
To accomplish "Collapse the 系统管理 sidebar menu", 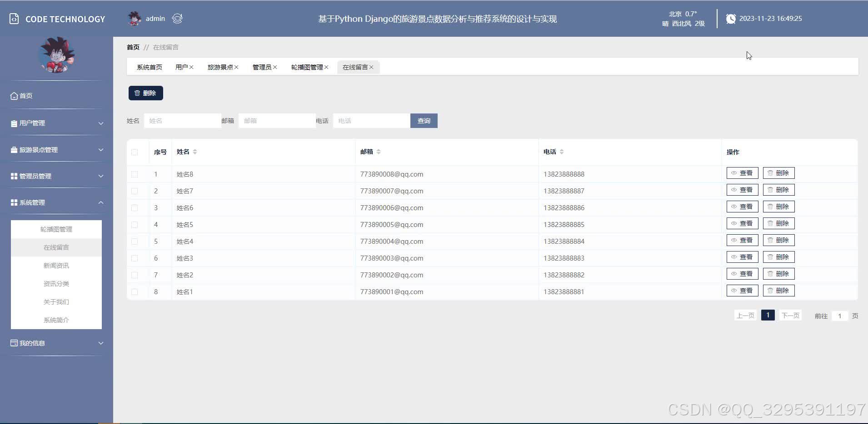I will click(57, 202).
